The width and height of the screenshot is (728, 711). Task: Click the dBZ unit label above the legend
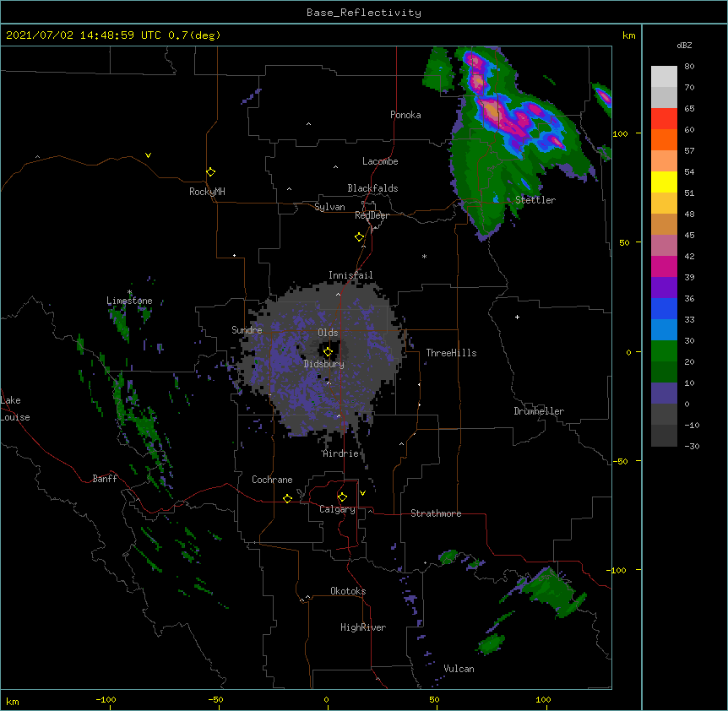(684, 45)
